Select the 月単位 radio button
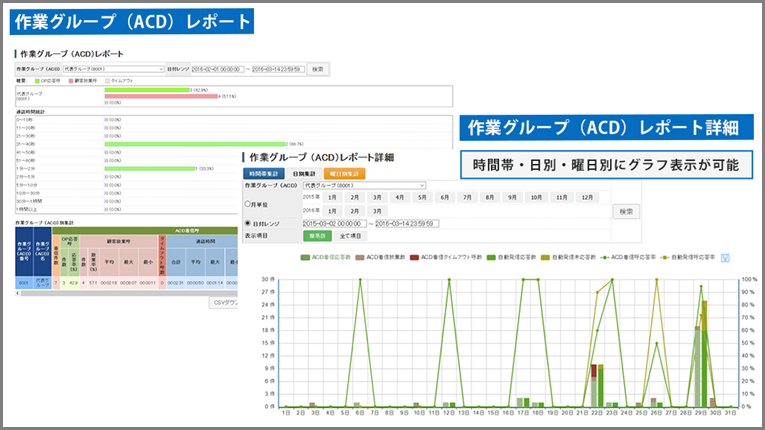This screenshot has width=765, height=430. point(247,204)
